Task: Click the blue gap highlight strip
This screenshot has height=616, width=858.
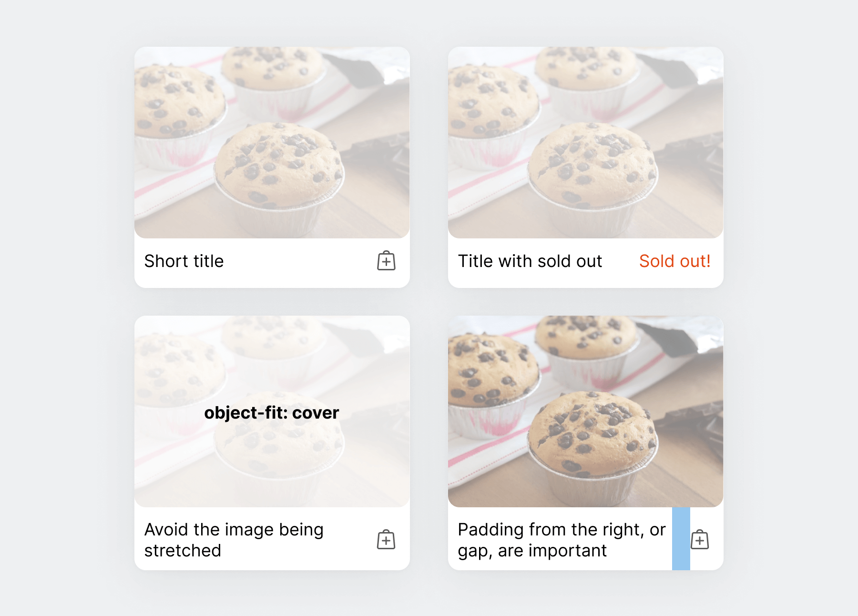Action: pyautogui.click(x=681, y=539)
